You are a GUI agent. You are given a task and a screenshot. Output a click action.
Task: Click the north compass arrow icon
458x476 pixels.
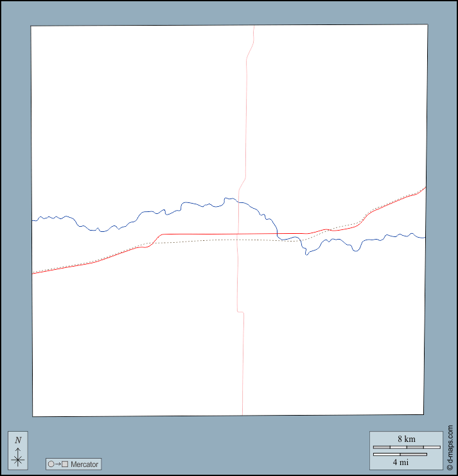18,457
